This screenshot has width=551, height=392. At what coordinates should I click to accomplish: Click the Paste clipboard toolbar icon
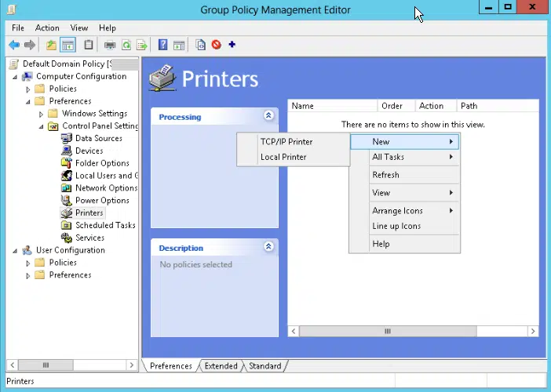click(89, 45)
